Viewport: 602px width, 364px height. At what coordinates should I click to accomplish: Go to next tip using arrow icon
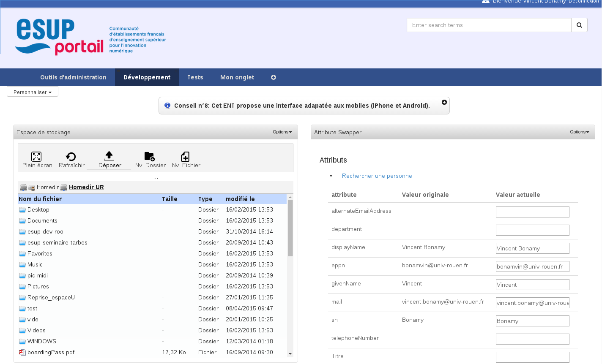pos(444,102)
